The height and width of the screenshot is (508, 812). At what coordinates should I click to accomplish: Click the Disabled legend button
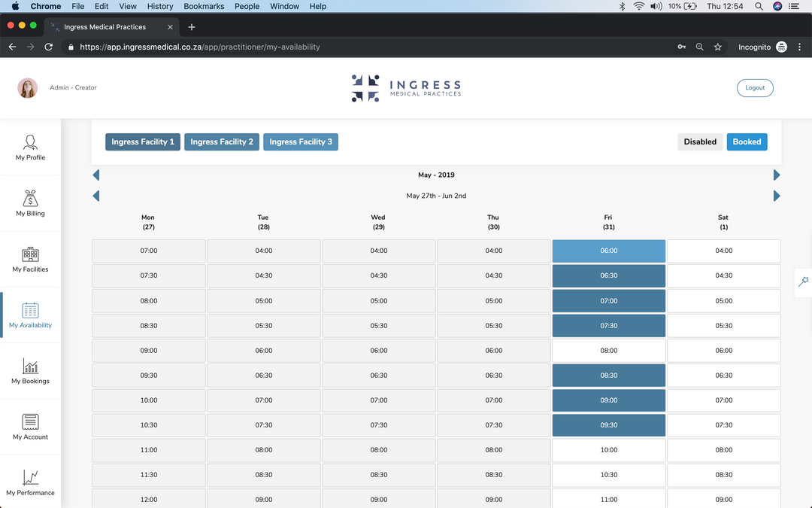(700, 141)
